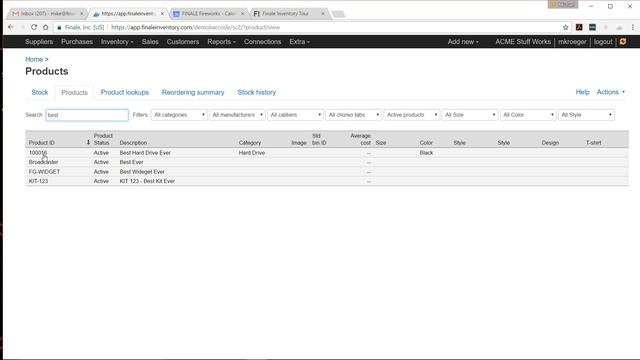Click the Average cost column header
This screenshot has height=360, width=640.
[x=360, y=139]
